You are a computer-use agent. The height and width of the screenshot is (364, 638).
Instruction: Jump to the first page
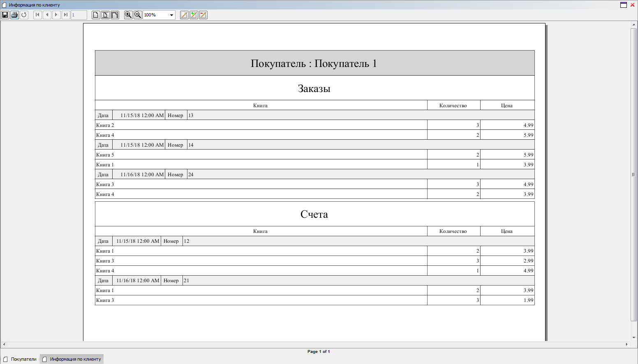pyautogui.click(x=37, y=15)
